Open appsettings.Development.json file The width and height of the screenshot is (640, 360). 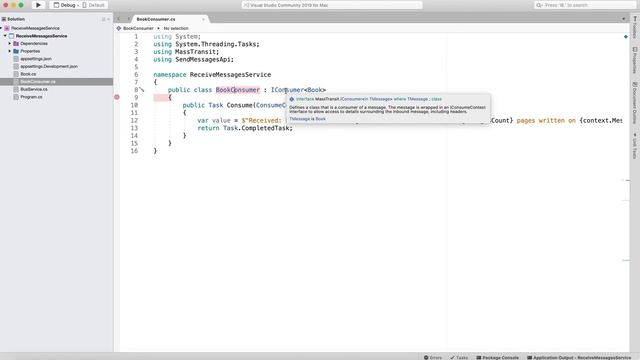coord(49,66)
